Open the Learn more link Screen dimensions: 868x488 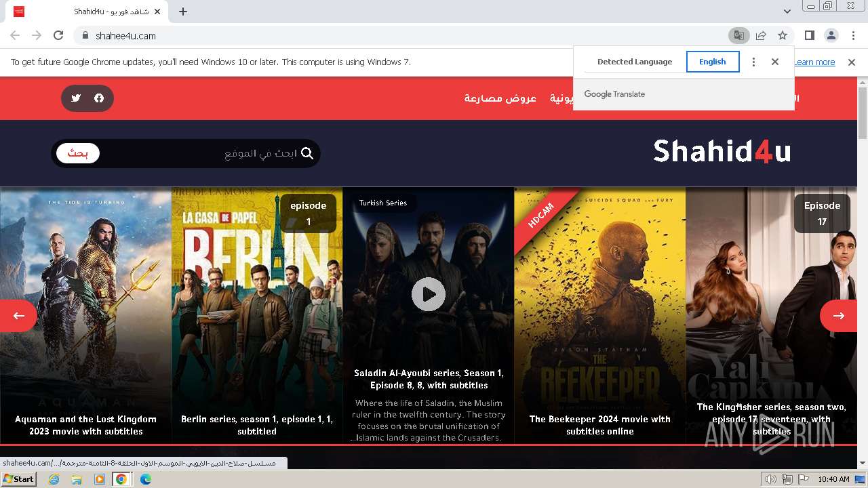[815, 62]
